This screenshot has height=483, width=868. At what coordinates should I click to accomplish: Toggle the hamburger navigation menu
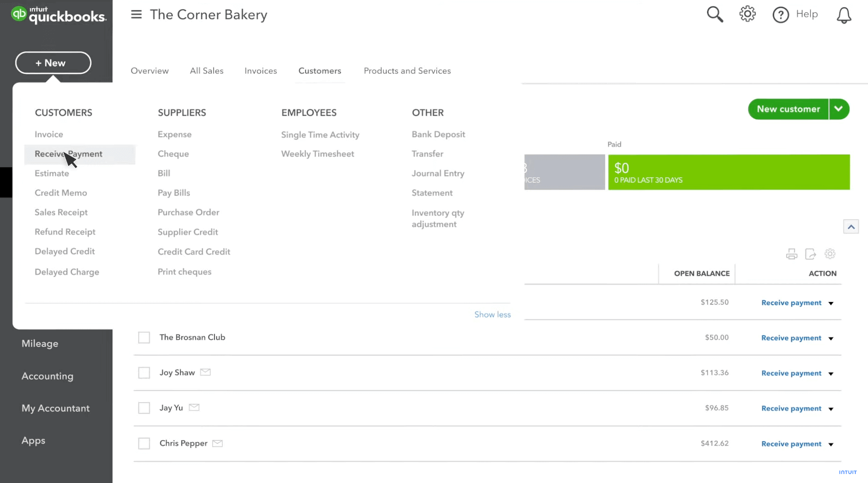tap(136, 15)
